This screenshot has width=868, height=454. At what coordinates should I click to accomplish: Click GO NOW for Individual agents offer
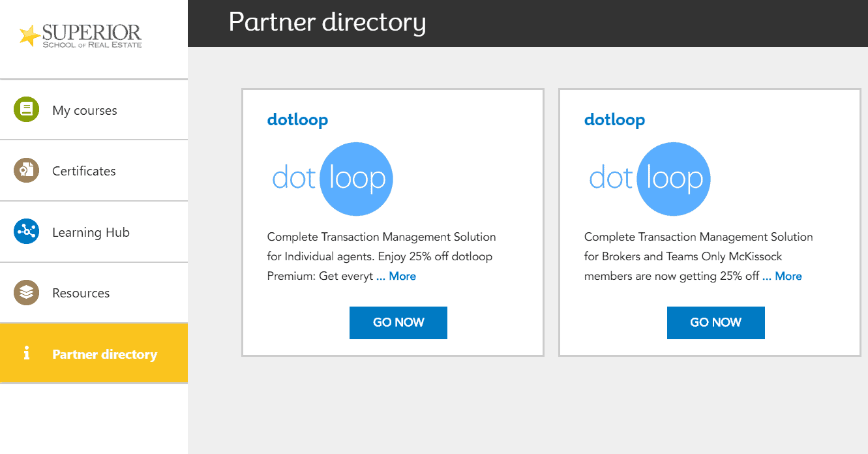click(398, 322)
